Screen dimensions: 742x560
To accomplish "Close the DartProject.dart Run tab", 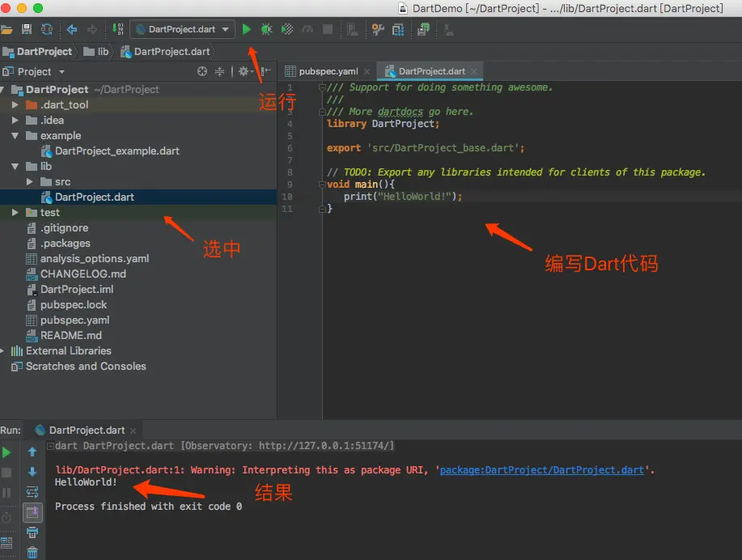I will point(133,431).
